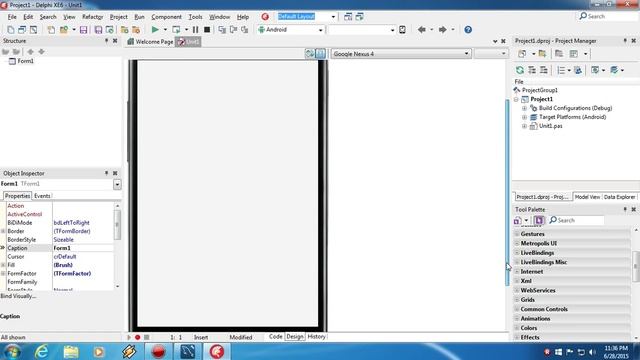The width and height of the screenshot is (640, 360).
Task: Expand the FormFactor property
Action: tap(3, 273)
